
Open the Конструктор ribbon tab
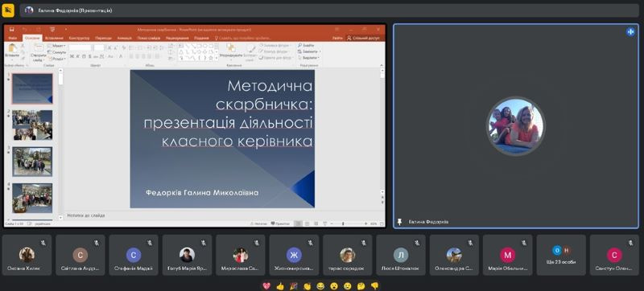tap(79, 38)
